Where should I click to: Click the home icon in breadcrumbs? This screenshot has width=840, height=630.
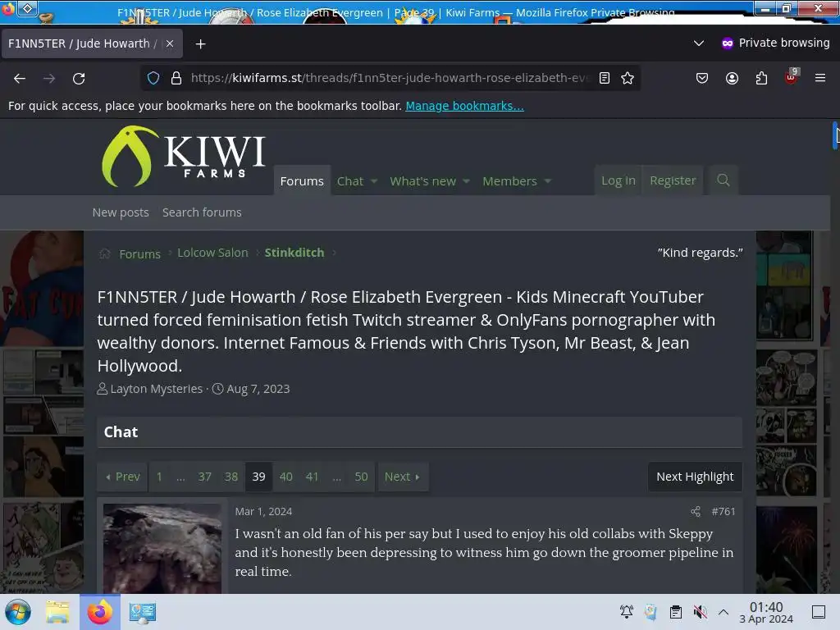(104, 253)
